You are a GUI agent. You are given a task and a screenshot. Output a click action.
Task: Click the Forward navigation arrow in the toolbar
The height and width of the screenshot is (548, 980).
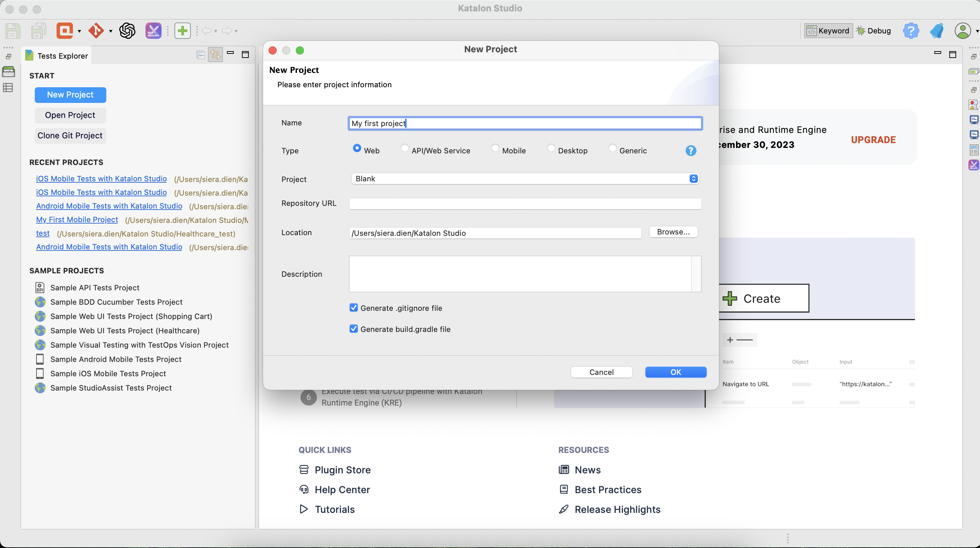pos(227,31)
